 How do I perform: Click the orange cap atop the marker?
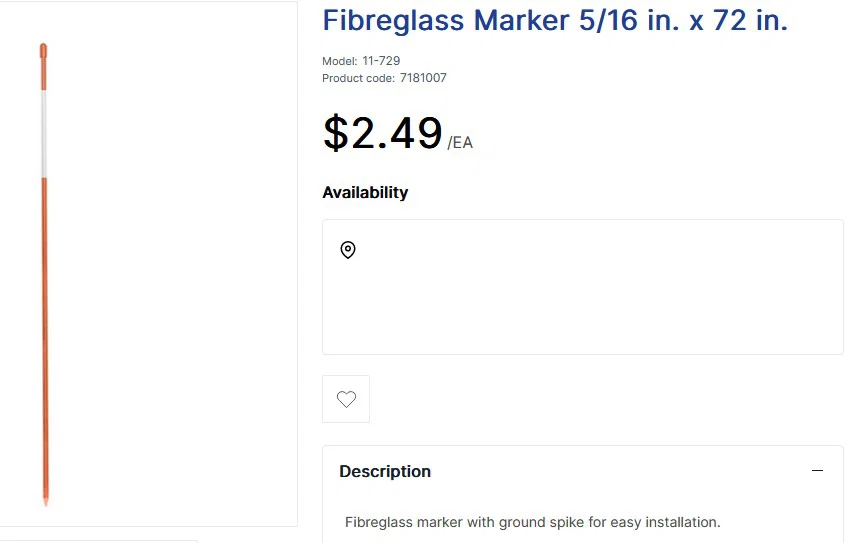point(43,52)
